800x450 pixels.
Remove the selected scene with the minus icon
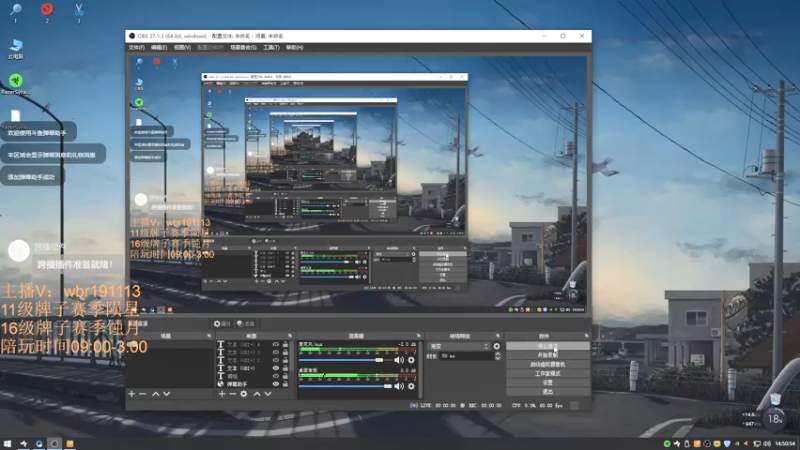click(x=142, y=394)
